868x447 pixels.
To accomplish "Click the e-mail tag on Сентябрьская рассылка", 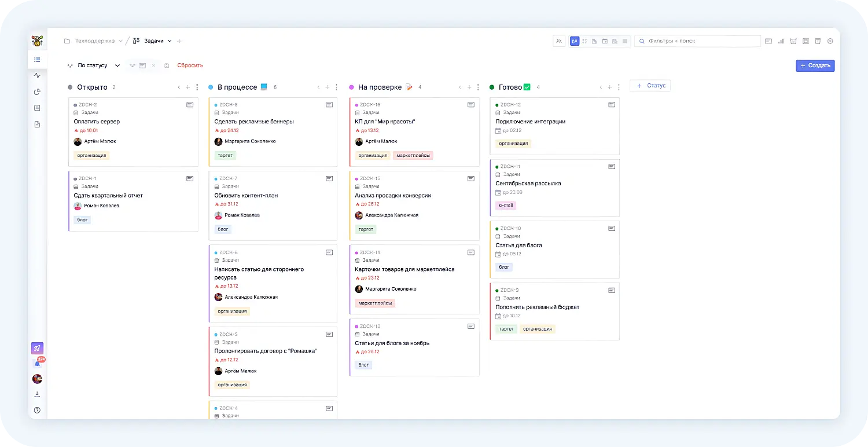I will [x=505, y=205].
